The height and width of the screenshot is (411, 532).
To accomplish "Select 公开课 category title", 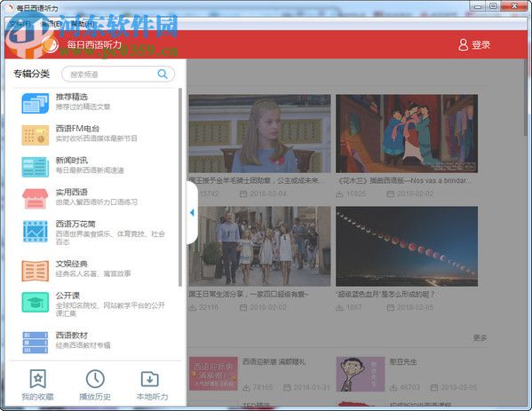I will 67,296.
